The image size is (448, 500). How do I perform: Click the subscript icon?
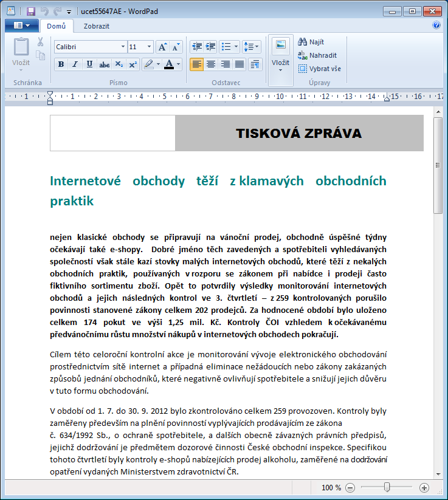click(x=119, y=64)
